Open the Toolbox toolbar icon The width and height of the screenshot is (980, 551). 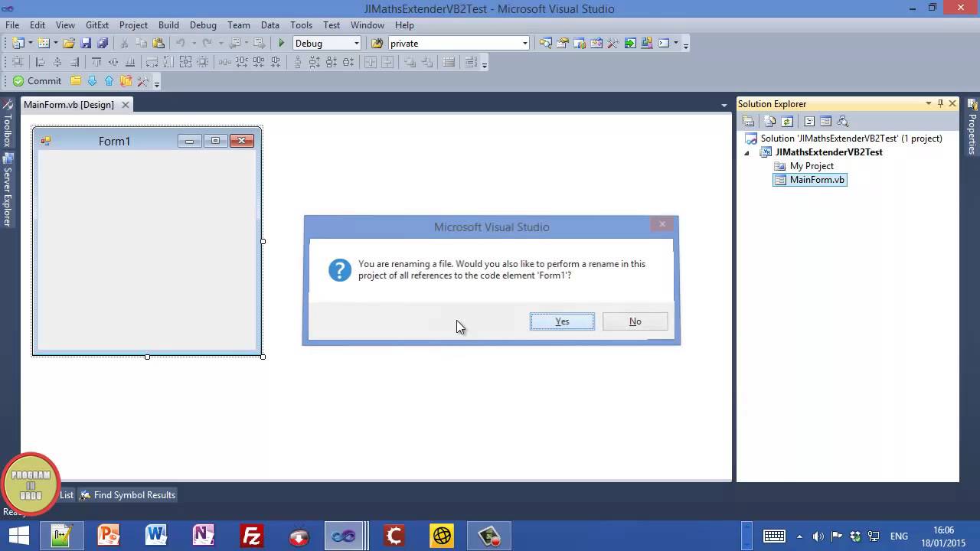click(x=612, y=43)
